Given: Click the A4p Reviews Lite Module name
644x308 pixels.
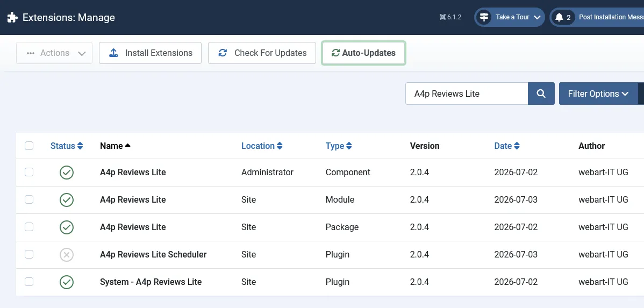Looking at the screenshot, I should click(x=133, y=200).
